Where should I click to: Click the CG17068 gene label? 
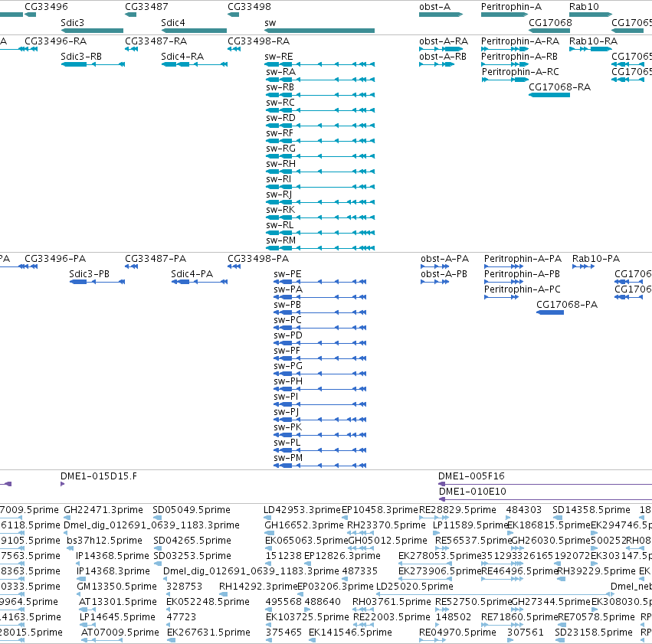pos(550,22)
